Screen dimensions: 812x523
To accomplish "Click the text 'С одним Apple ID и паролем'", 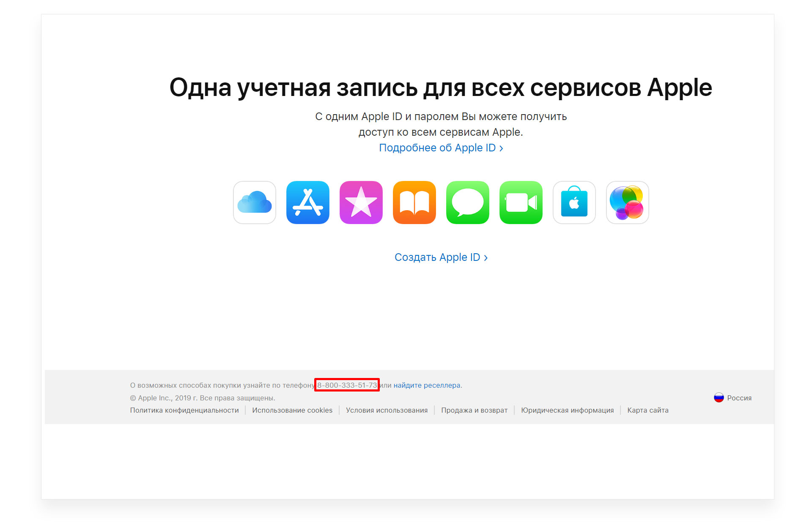I will 387,116.
